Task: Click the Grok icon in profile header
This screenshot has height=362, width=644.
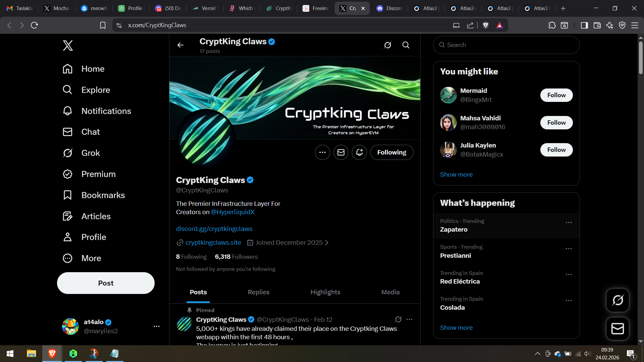Action: 387,45
